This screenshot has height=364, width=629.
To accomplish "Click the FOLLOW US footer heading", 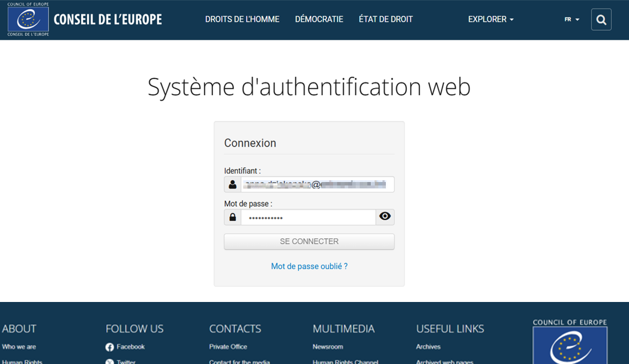I will point(135,329).
